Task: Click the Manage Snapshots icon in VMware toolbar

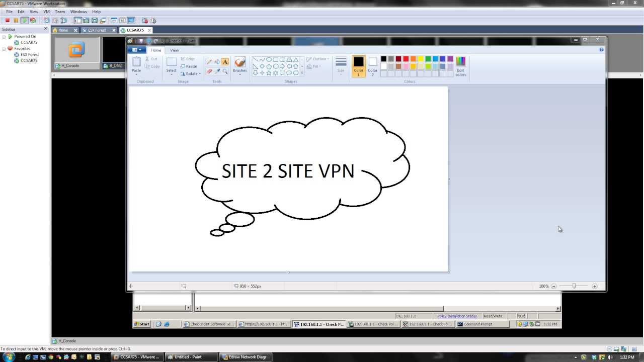Action: 63,21
